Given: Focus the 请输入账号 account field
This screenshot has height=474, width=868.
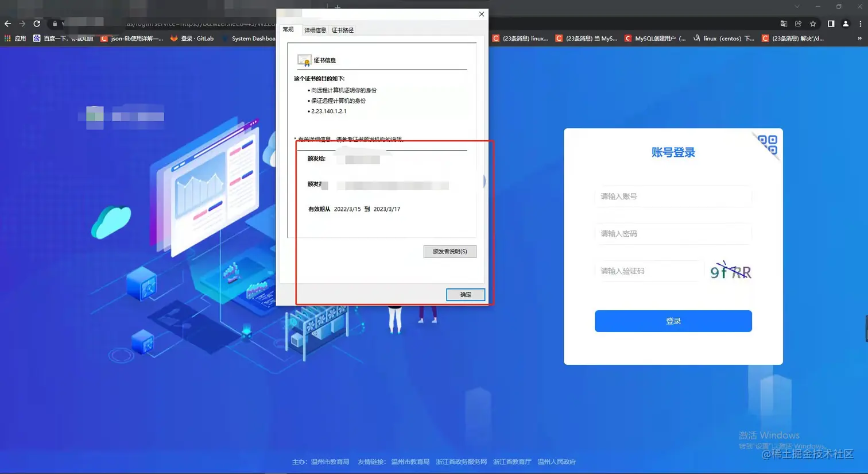Looking at the screenshot, I should click(673, 196).
